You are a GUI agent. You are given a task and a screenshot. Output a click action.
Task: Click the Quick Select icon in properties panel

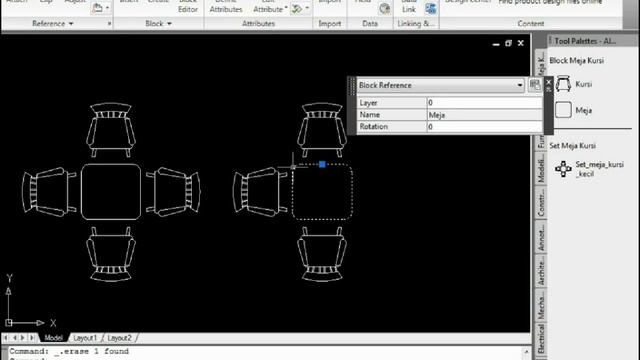click(x=535, y=85)
